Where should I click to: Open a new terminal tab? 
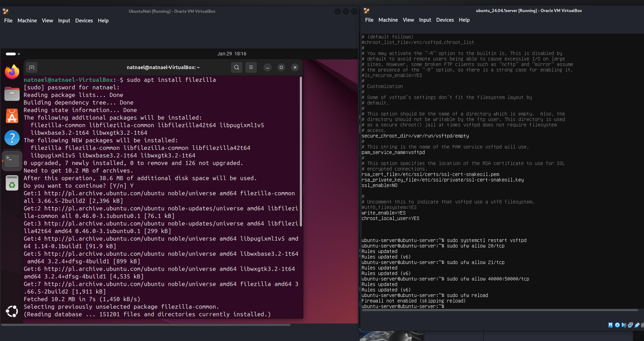[x=32, y=67]
